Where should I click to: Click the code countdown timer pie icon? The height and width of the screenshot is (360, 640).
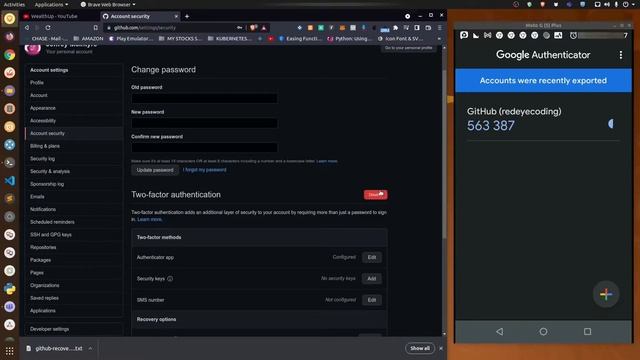click(x=611, y=123)
